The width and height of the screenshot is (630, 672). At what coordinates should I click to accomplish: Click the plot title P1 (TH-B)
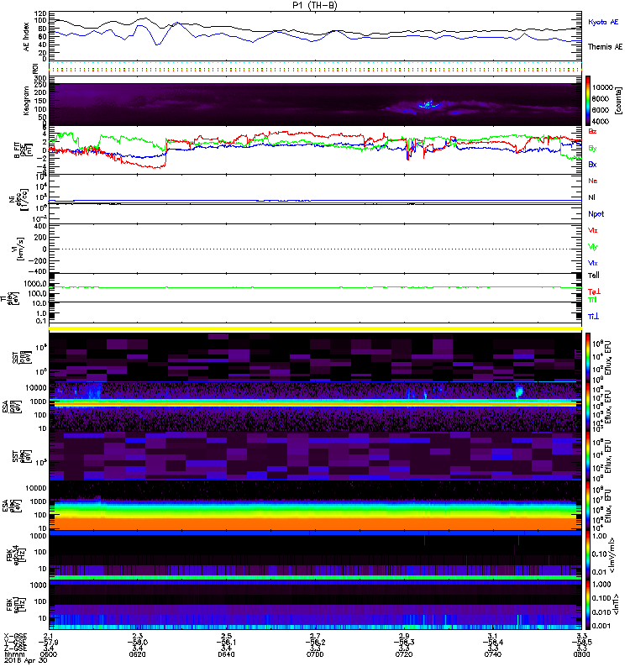click(x=315, y=5)
